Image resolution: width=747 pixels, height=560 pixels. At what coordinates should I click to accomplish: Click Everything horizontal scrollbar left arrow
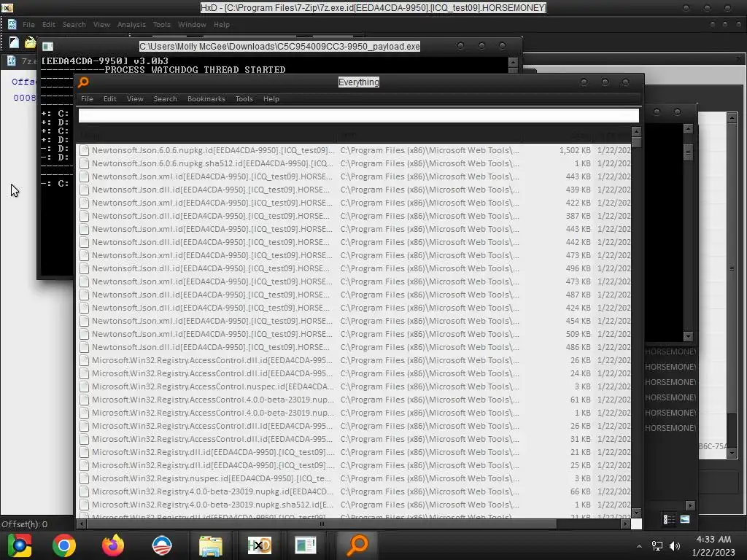point(82,524)
